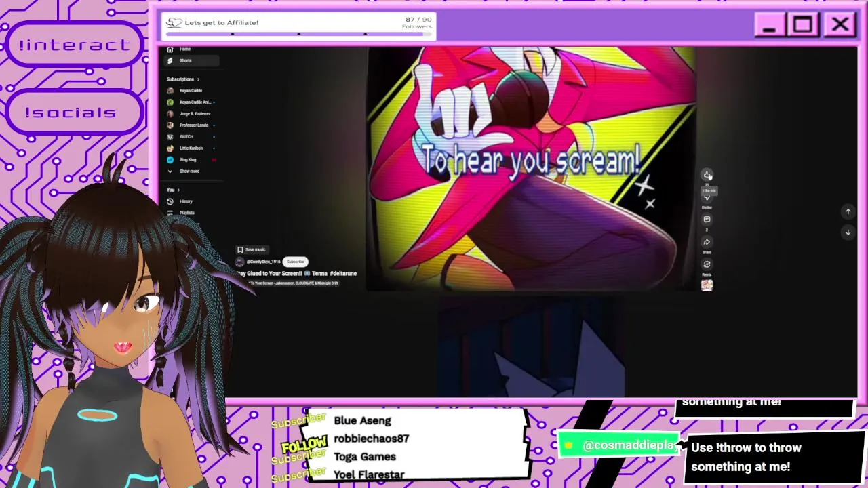
Task: Open Professor Lando channel subscription
Action: [x=192, y=125]
